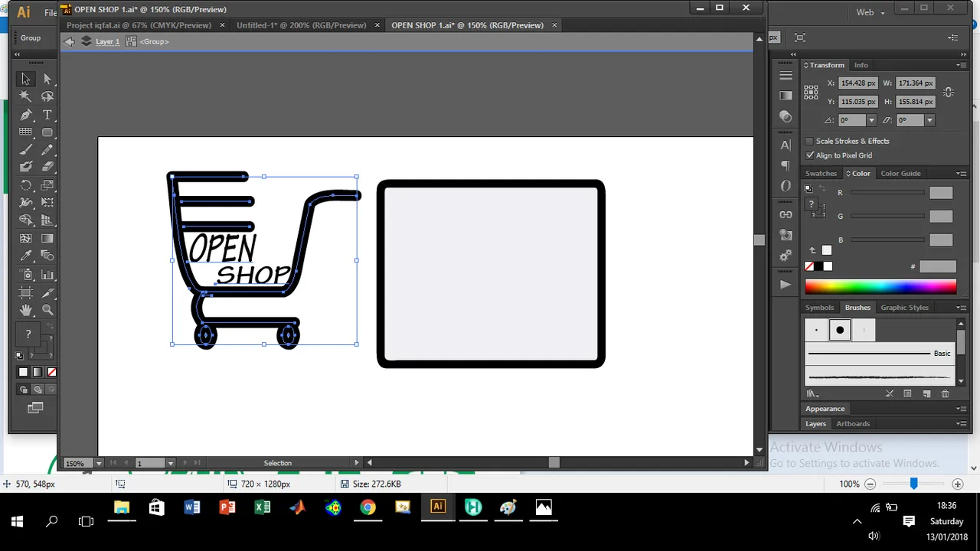Choose Draw Normal mode

tap(24, 390)
